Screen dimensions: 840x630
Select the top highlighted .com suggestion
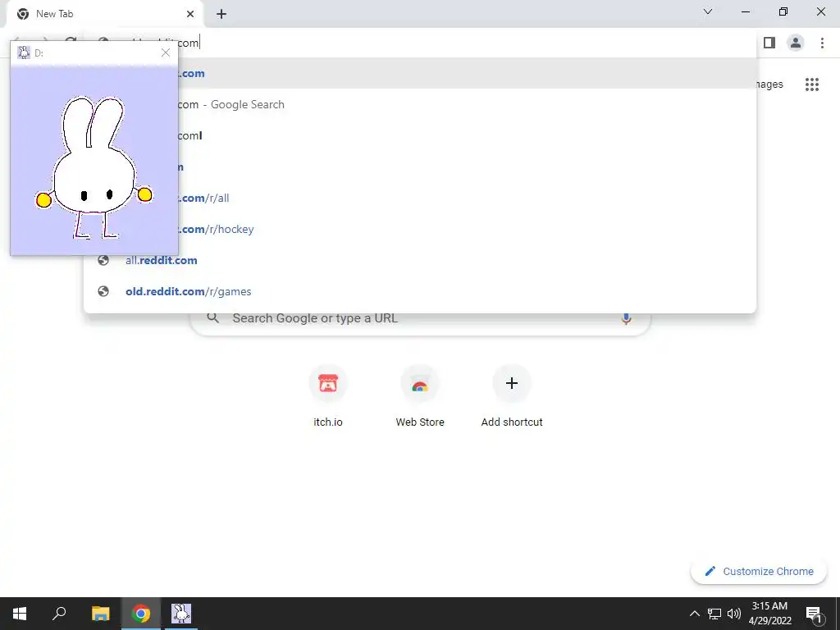420,73
